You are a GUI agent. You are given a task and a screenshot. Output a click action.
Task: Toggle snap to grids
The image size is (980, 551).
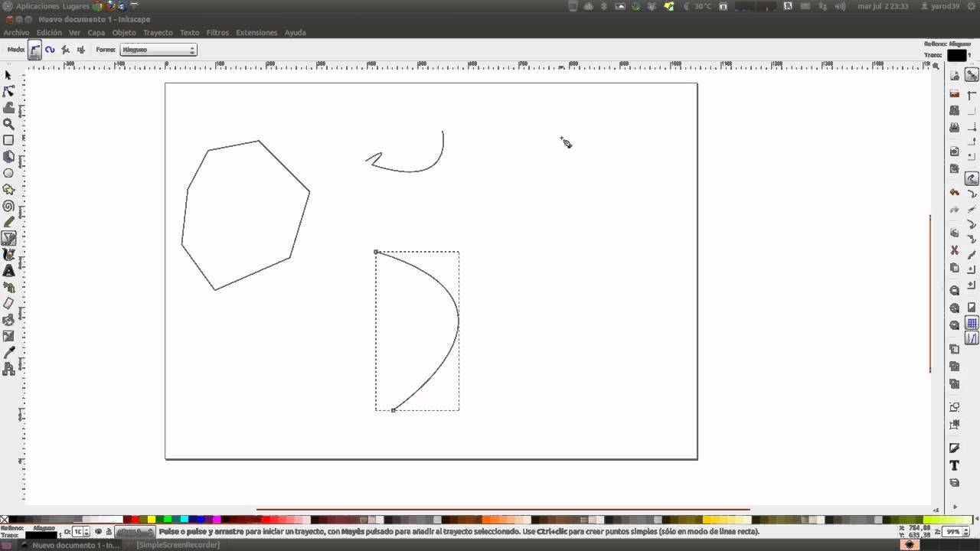tap(972, 323)
